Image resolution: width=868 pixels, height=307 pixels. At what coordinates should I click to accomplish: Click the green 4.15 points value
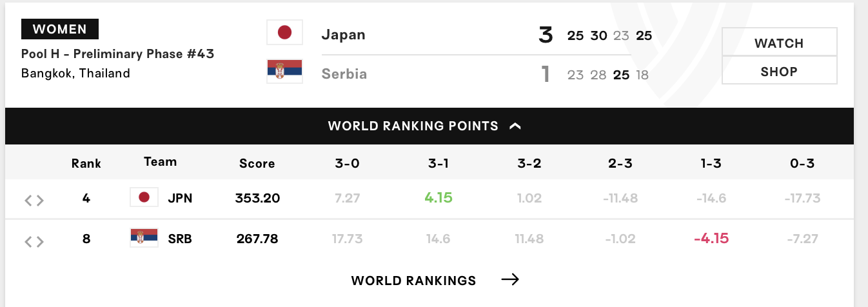point(439,197)
